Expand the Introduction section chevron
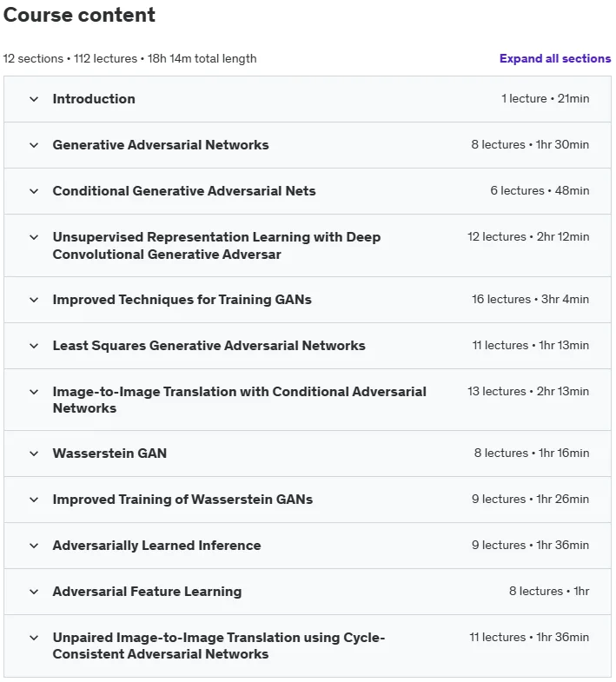The image size is (616, 682). pos(34,99)
